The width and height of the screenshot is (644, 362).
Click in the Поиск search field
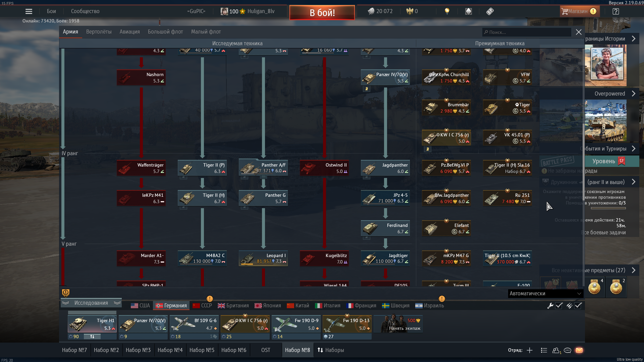coord(527,32)
